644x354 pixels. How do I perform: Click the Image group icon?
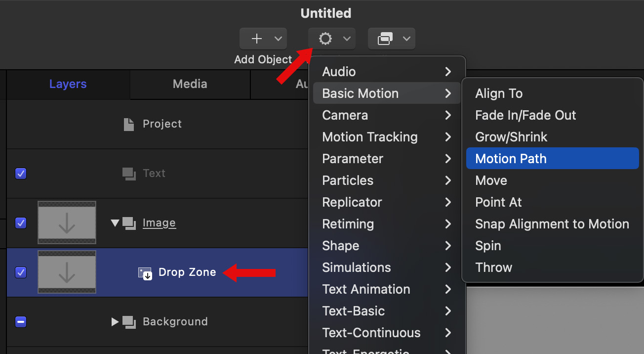tap(129, 223)
